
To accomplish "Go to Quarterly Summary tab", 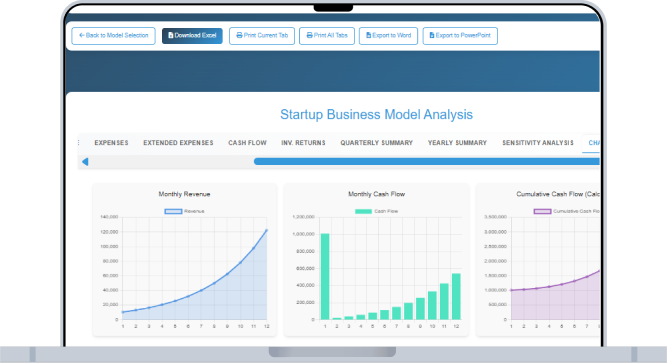I will [376, 143].
